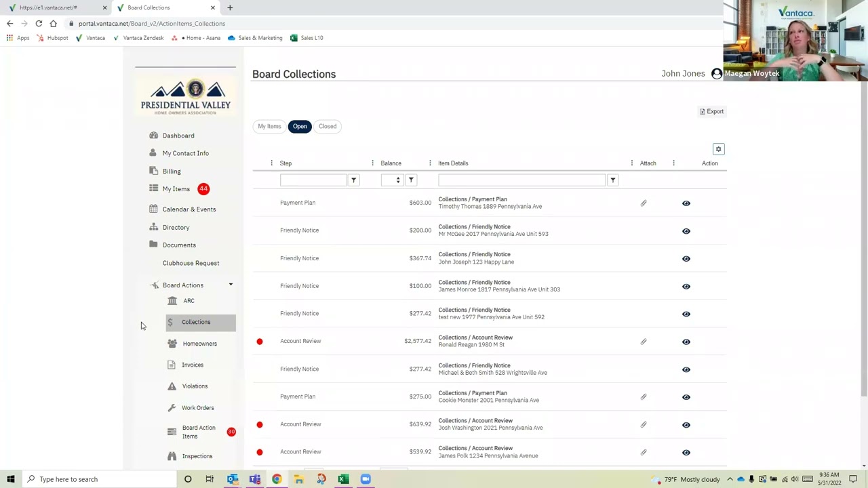Open the Work Orders wrench icon
Image resolution: width=868 pixels, height=488 pixels.
(172, 407)
